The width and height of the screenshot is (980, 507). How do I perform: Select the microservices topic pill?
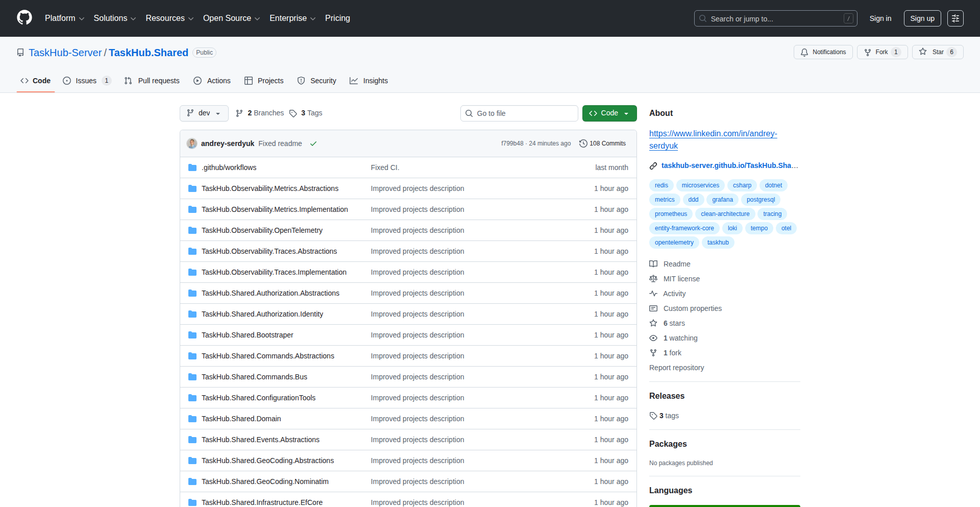coord(700,185)
